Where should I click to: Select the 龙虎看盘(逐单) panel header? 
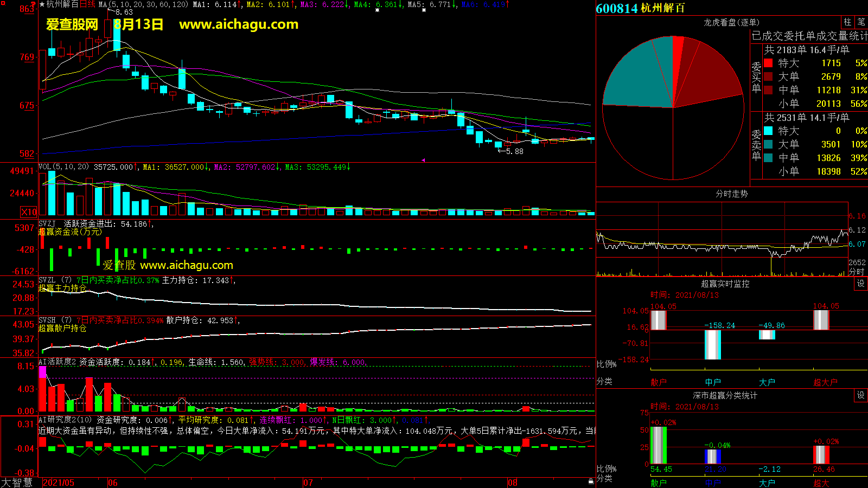coord(731,22)
